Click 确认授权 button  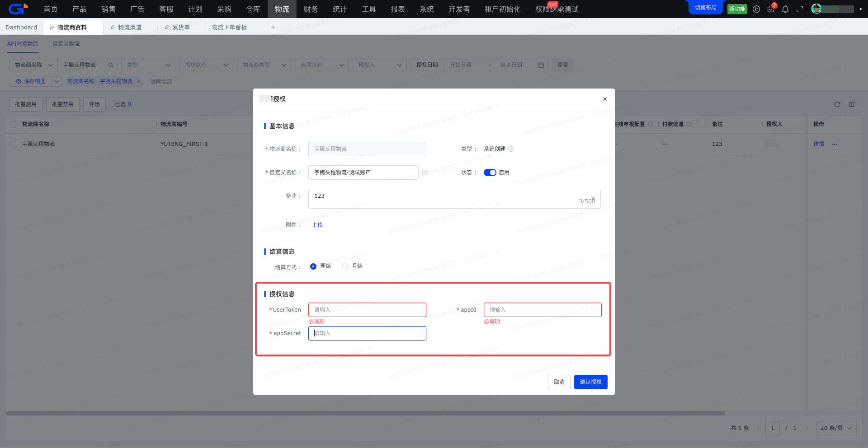(591, 382)
